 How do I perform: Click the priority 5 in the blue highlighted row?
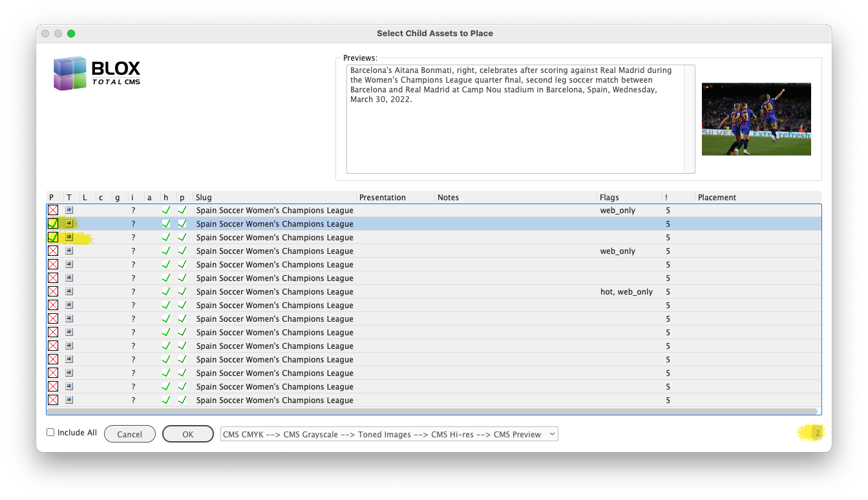(668, 224)
